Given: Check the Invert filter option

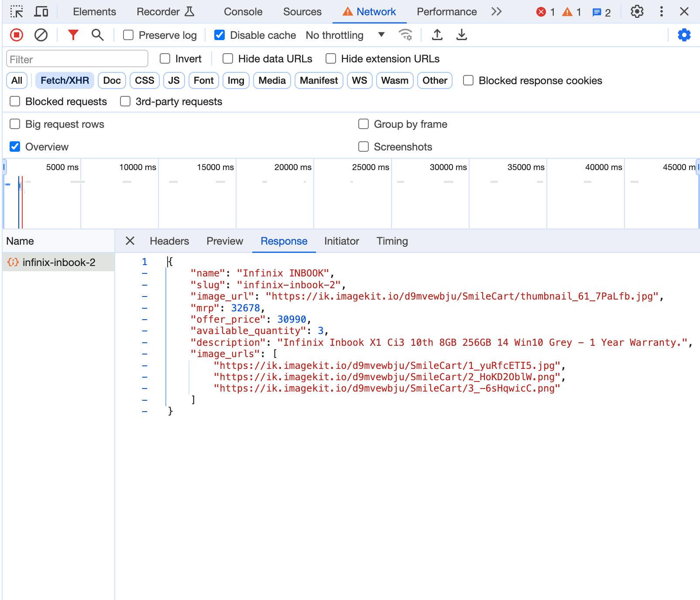Looking at the screenshot, I should click(165, 58).
